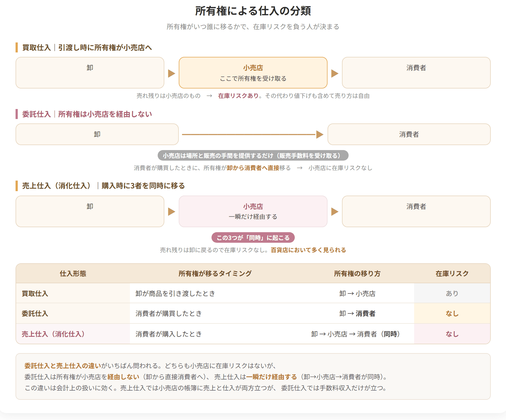Click the table header 在庫リスク
506x420 pixels.
452,274
